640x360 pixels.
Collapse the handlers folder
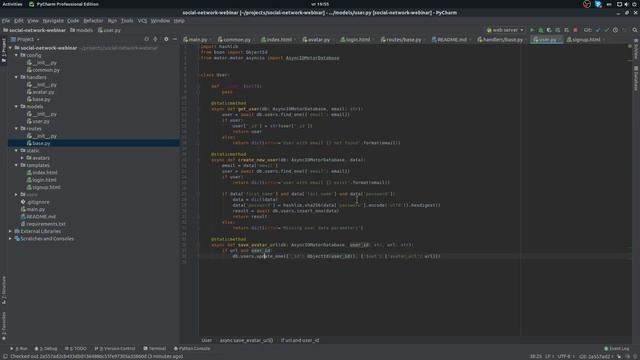pyautogui.click(x=16, y=77)
